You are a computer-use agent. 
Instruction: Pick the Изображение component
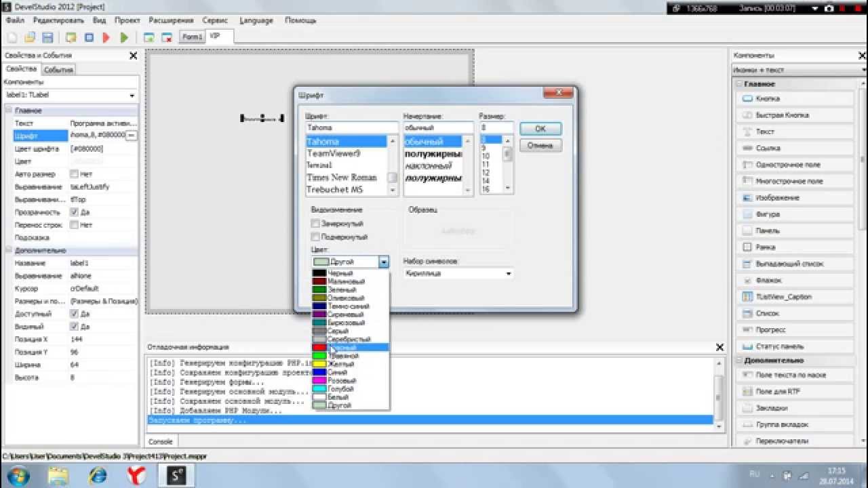795,198
